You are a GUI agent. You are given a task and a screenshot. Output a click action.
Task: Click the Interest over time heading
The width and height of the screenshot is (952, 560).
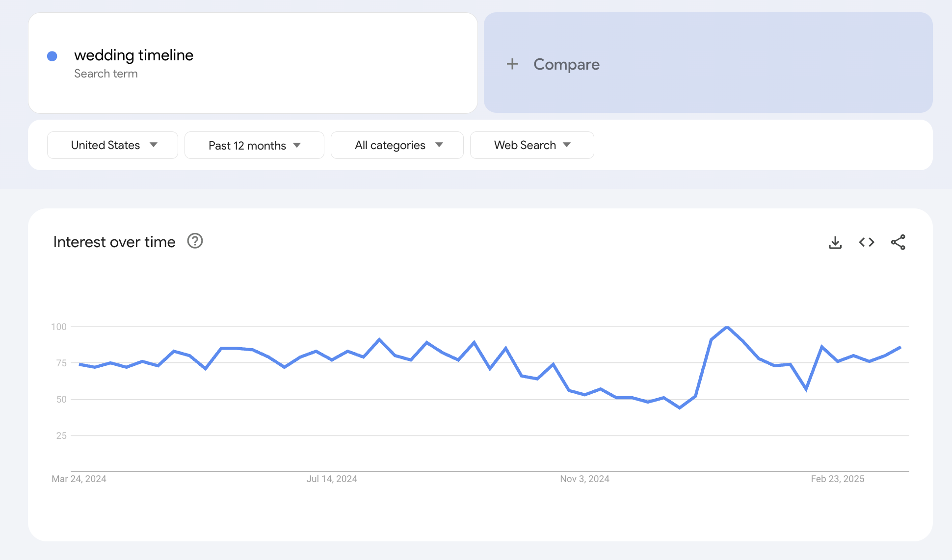coord(114,241)
